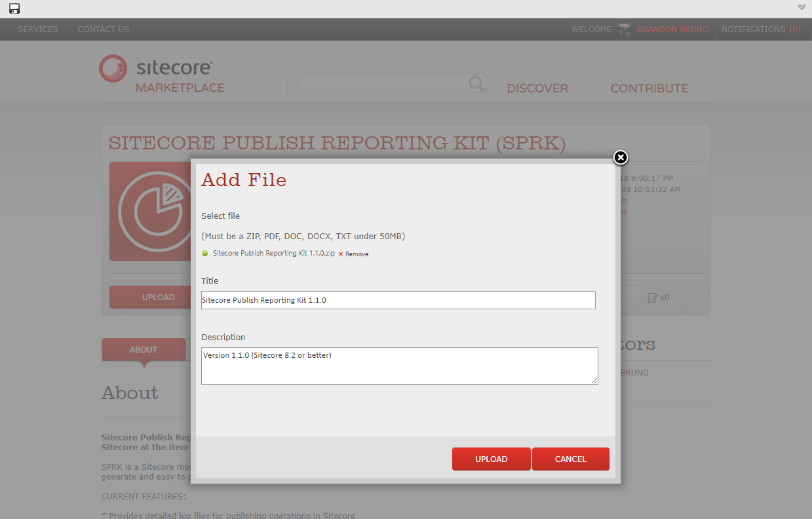Viewport: 812px width, 519px height.
Task: Open the Discover menu
Action: (x=537, y=88)
